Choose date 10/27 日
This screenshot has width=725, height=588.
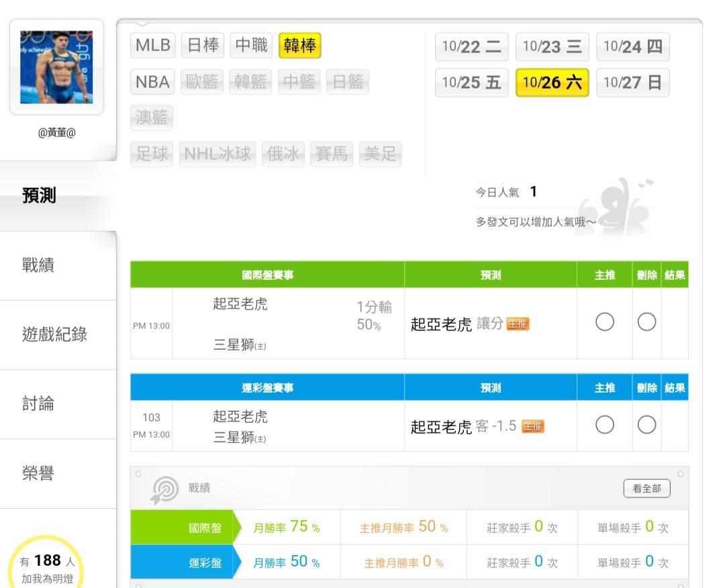point(632,83)
